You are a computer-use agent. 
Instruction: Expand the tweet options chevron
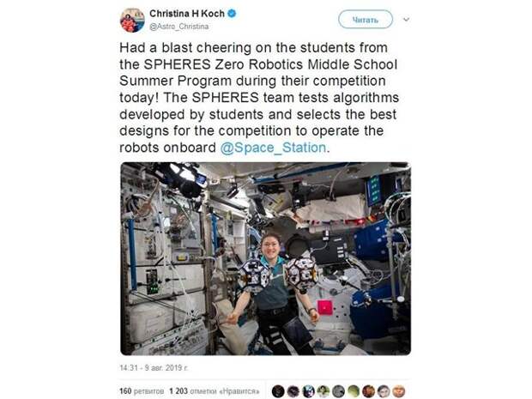point(406,20)
